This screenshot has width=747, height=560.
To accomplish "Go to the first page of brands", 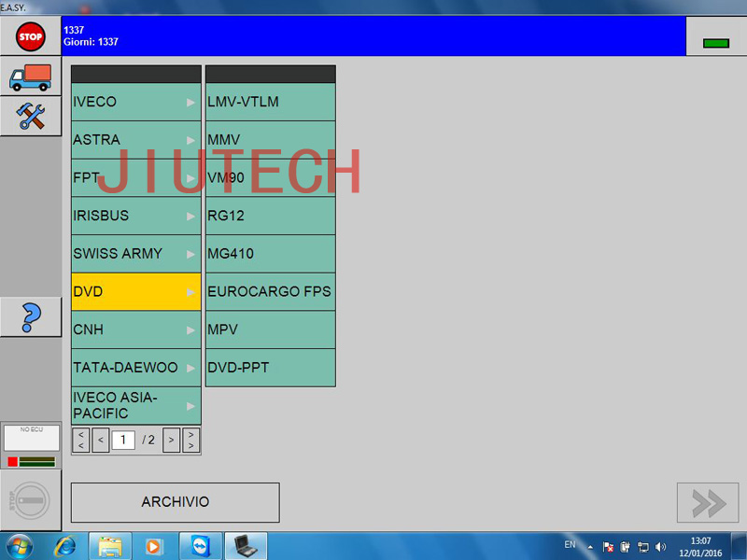I will click(x=81, y=440).
